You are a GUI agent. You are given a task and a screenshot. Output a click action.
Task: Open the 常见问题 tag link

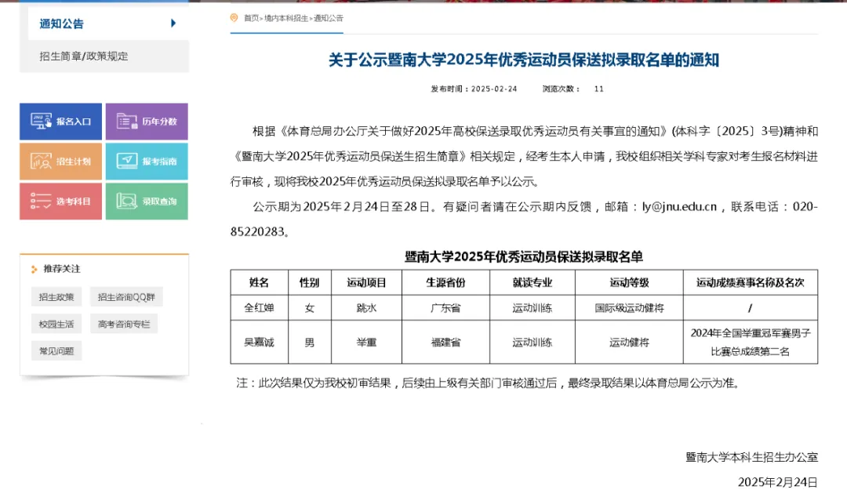pyautogui.click(x=56, y=350)
